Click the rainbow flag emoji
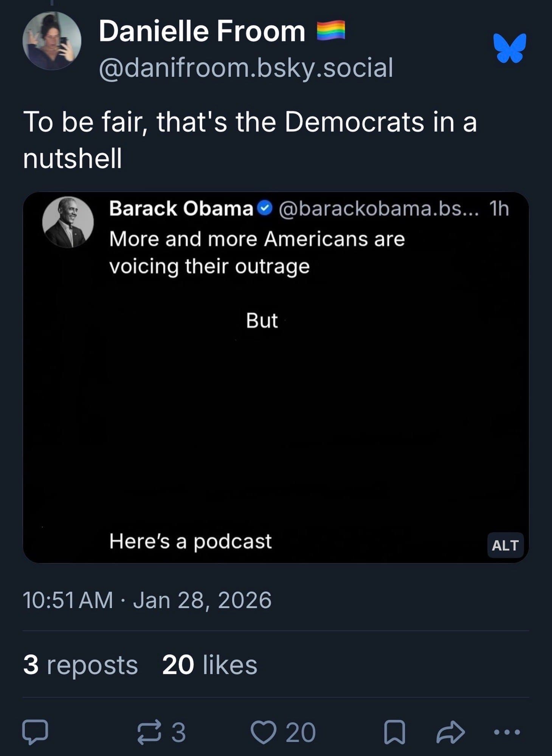 tap(330, 30)
